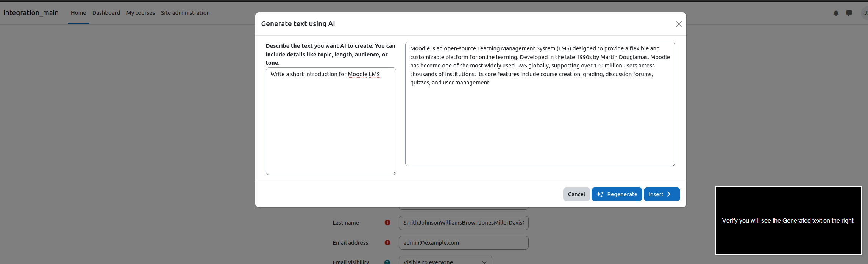Open the messaging speech bubble icon
868x264 pixels.
click(x=849, y=13)
